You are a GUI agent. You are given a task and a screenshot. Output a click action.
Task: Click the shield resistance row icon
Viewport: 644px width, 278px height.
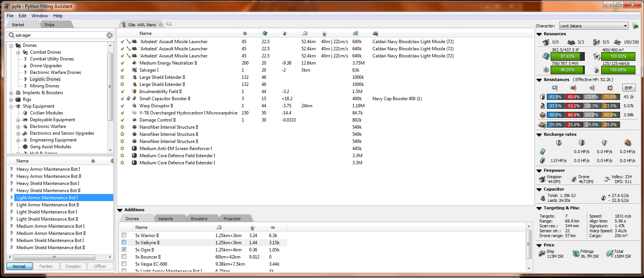point(542,97)
